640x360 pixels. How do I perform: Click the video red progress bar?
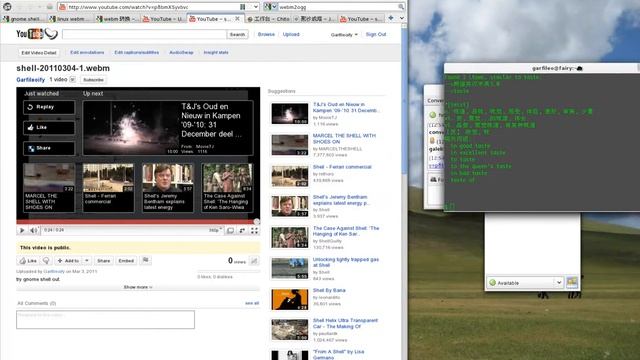pyautogui.click(x=138, y=222)
